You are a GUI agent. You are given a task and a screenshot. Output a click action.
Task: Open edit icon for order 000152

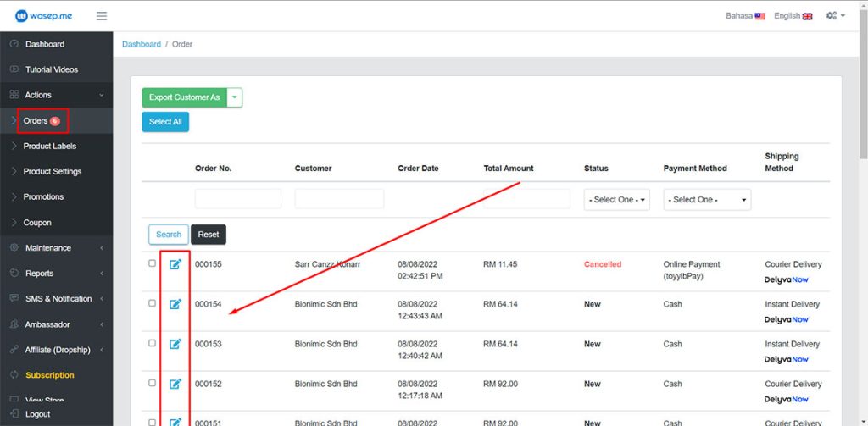pos(175,384)
